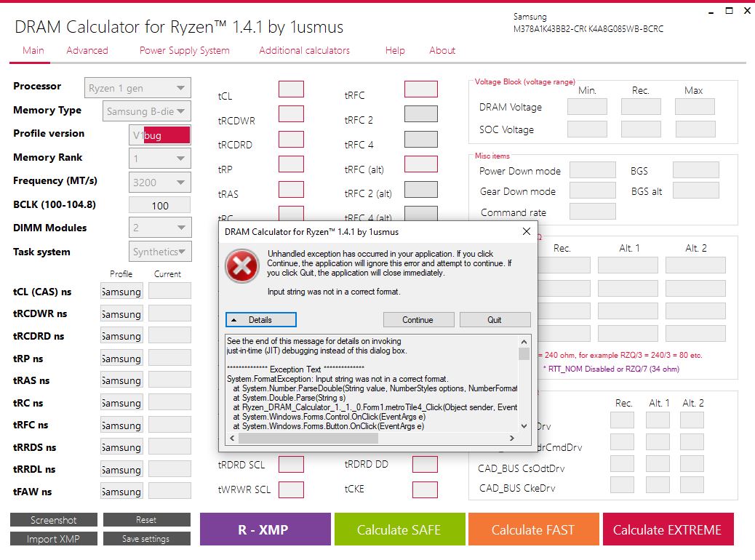
Task: Click the BGS field
Action: point(696,170)
